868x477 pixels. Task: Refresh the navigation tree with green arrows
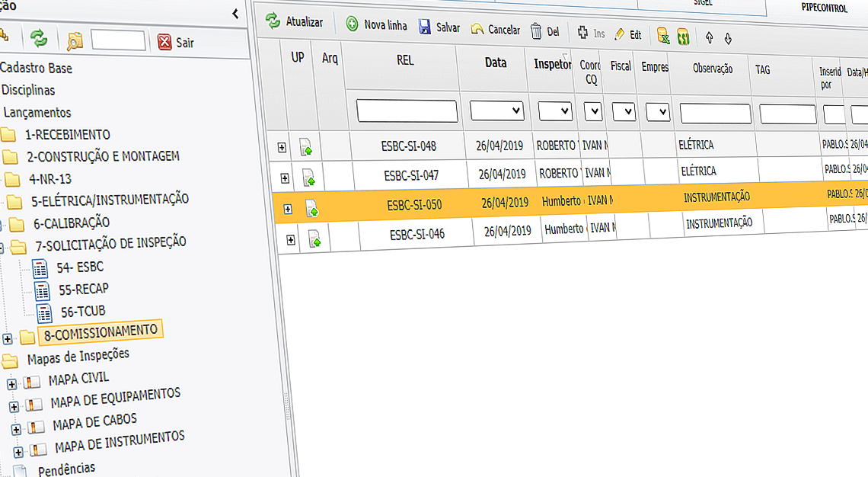point(38,38)
